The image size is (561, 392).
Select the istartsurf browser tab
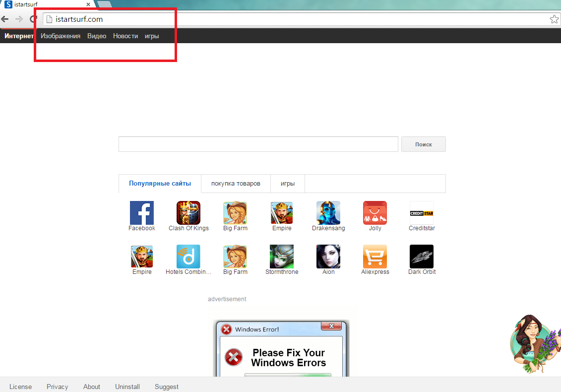(x=48, y=4)
